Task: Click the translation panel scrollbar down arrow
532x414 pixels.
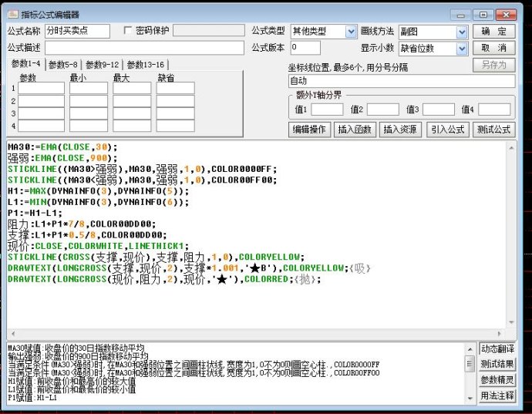Action: 470,366
